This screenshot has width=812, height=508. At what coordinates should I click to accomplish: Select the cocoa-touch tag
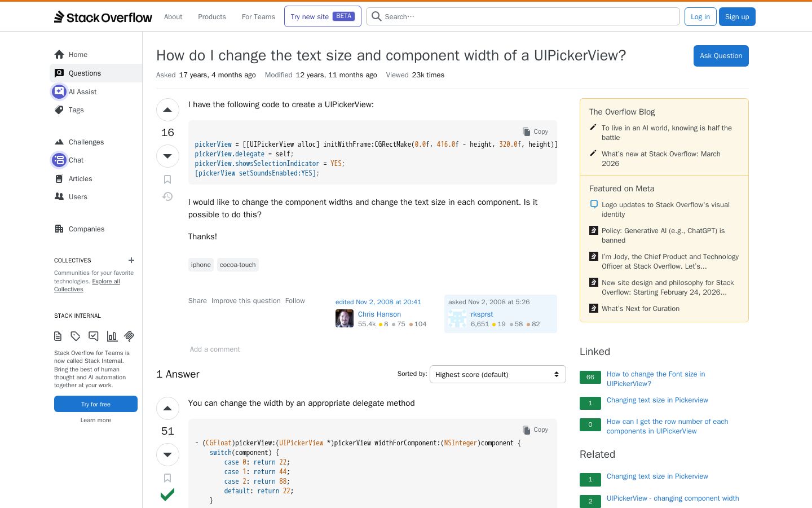[x=238, y=265]
